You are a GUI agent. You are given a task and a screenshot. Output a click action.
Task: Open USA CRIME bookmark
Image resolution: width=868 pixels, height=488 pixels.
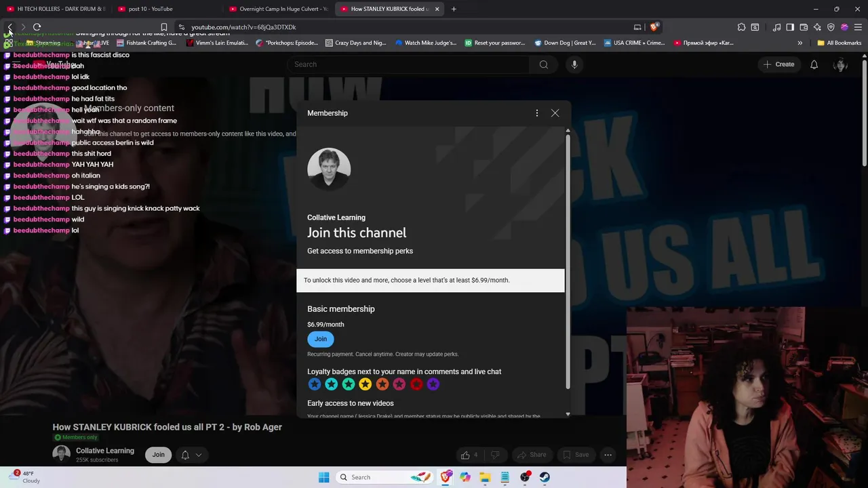(x=635, y=43)
